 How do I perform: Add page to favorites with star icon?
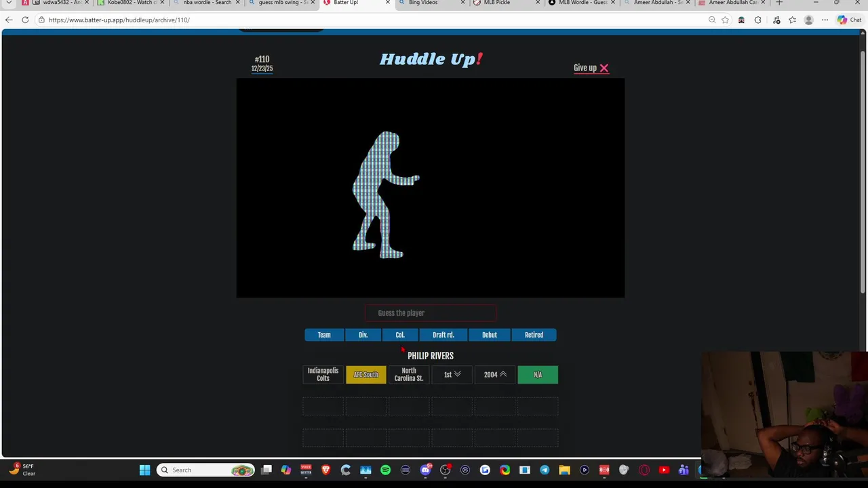pos(726,20)
